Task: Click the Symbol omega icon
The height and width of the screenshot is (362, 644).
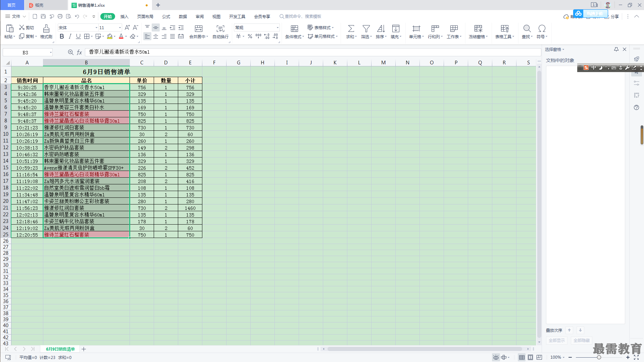Action: [542, 28]
